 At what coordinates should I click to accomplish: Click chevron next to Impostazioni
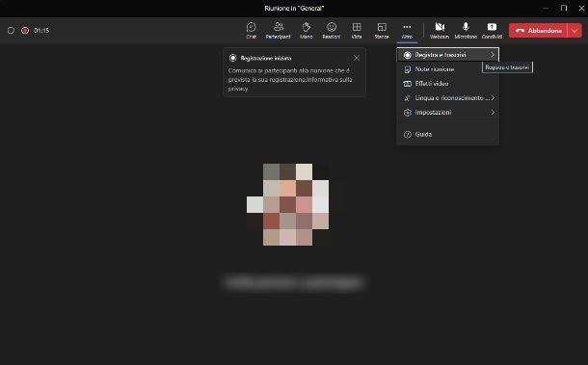[493, 112]
